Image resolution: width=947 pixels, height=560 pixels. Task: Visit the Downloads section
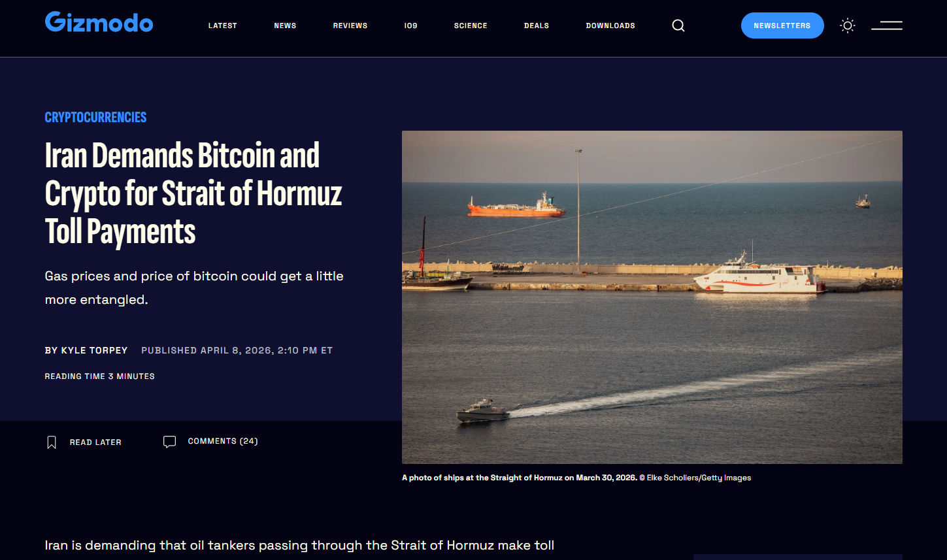click(x=610, y=25)
